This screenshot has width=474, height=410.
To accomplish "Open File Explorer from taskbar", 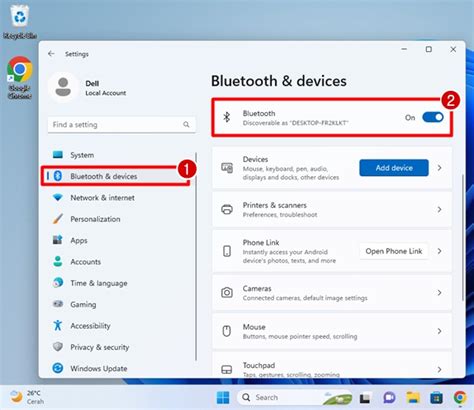I will (413, 397).
